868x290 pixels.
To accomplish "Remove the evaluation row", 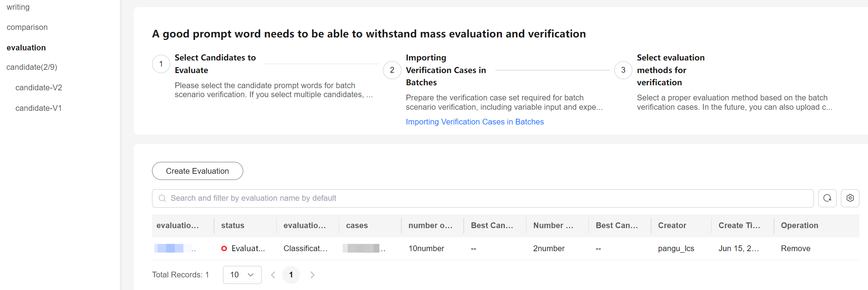I will [x=796, y=248].
